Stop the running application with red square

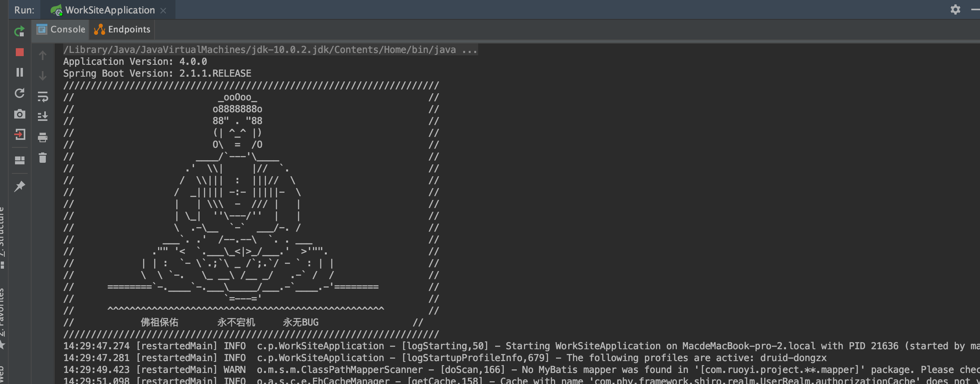click(19, 52)
